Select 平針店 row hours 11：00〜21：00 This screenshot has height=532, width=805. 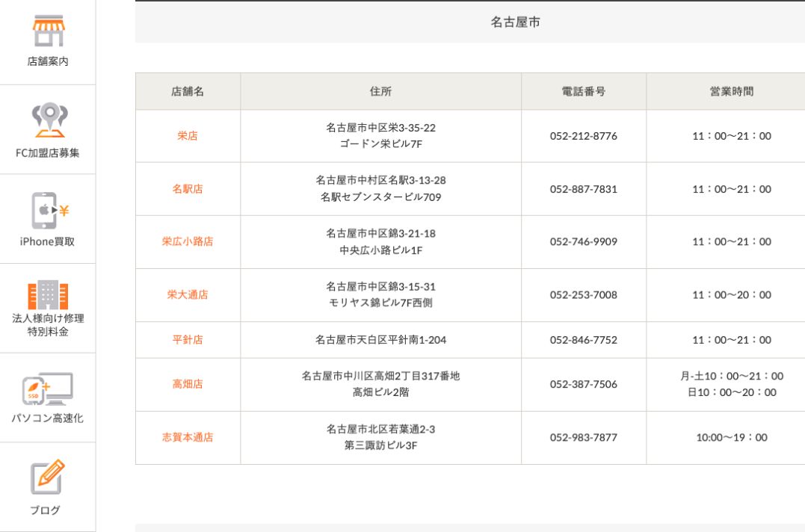point(732,340)
